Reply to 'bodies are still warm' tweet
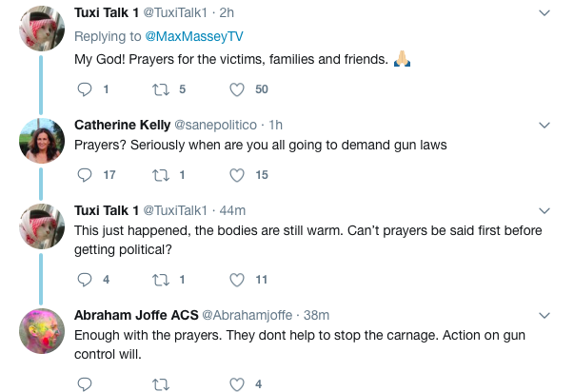This screenshot has height=392, width=574. [x=85, y=280]
